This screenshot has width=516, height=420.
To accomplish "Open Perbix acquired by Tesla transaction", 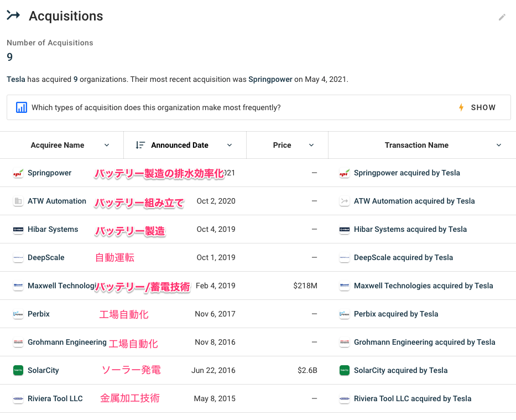I will (x=396, y=314).
